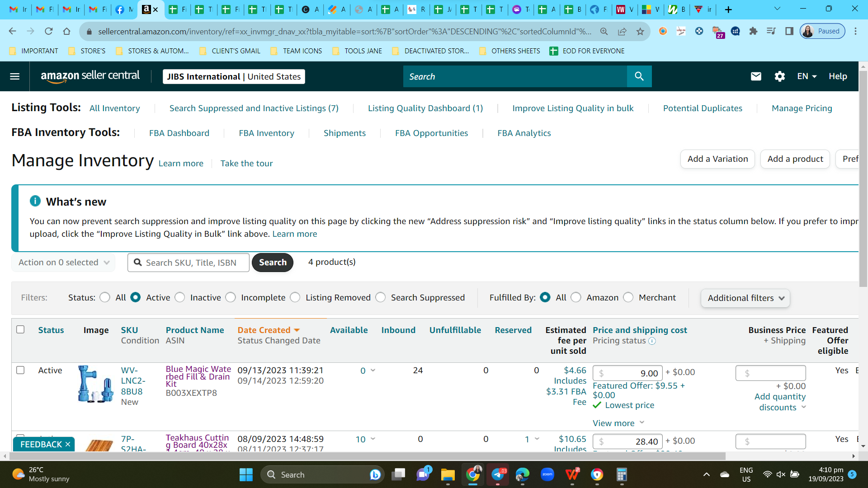
Task: Open FBA Dashboard
Action: 179,133
